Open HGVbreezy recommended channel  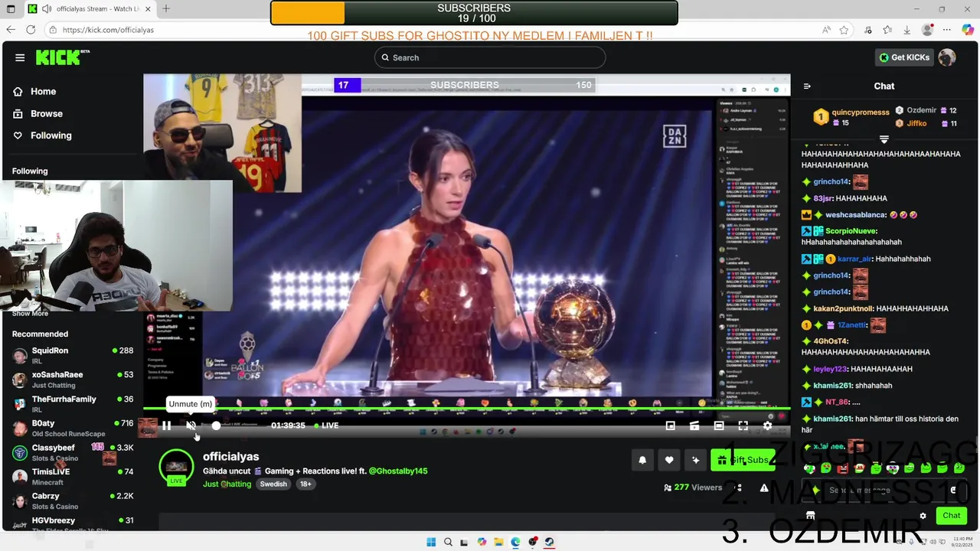[x=73, y=524]
